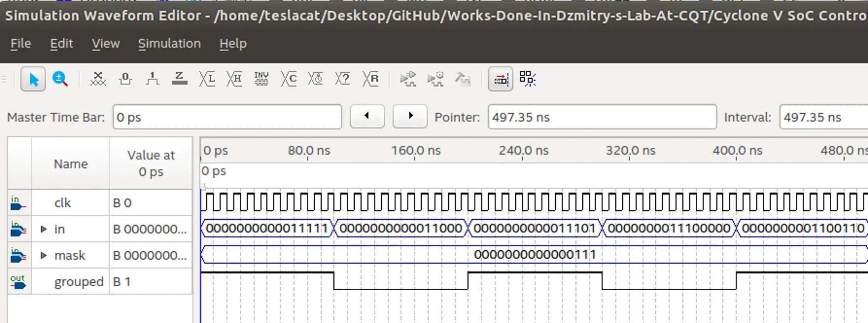Open the File menu
Image resolution: width=868 pixels, height=323 pixels.
coord(21,44)
